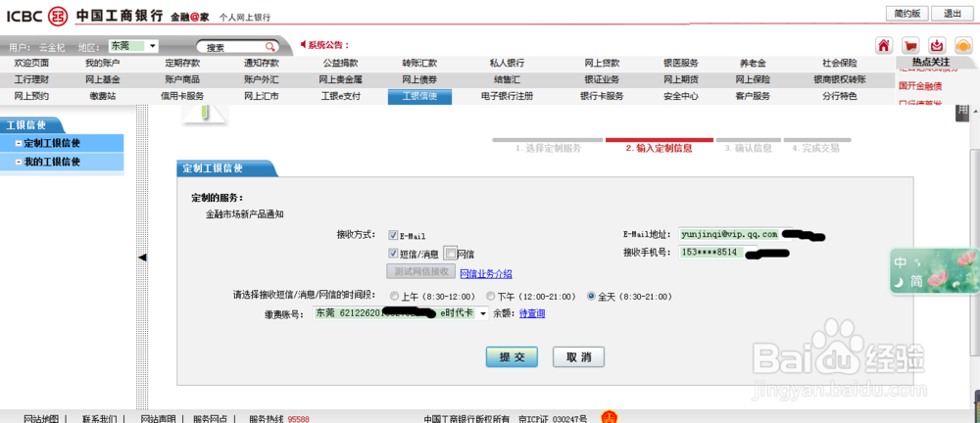The height and width of the screenshot is (423, 980).
Task: Open the 定期存款 menu
Action: point(182,63)
